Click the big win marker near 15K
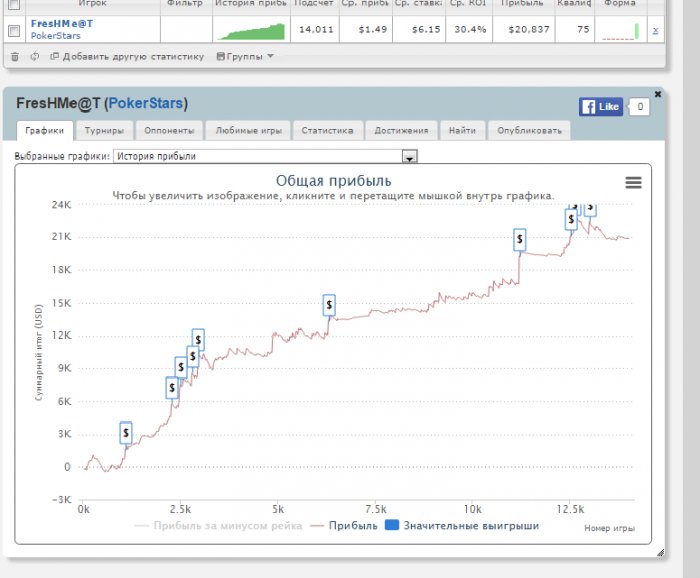Image resolution: width=700 pixels, height=578 pixels. click(329, 305)
